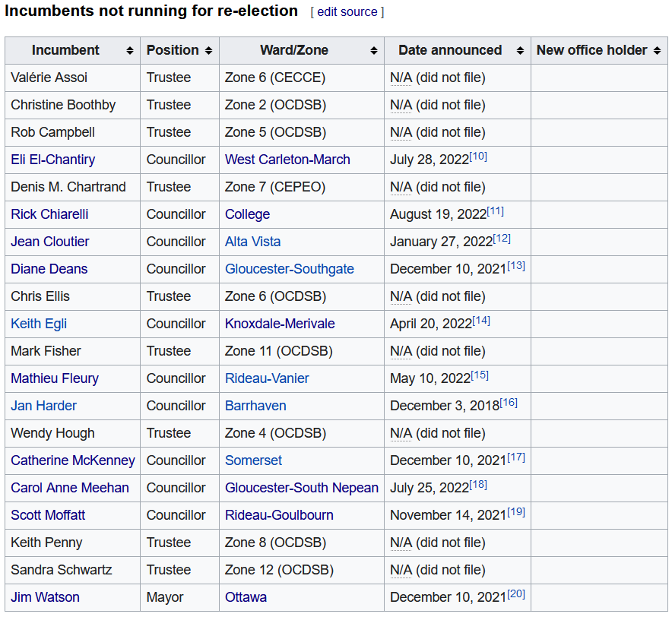This screenshot has height=617, width=672.
Task: Open citation reference [12]
Action: point(502,239)
